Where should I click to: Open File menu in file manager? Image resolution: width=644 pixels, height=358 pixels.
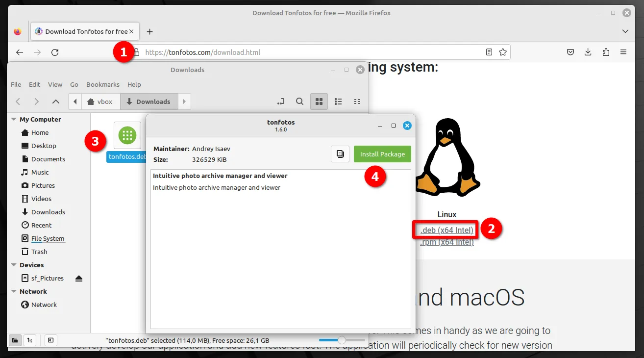point(16,84)
